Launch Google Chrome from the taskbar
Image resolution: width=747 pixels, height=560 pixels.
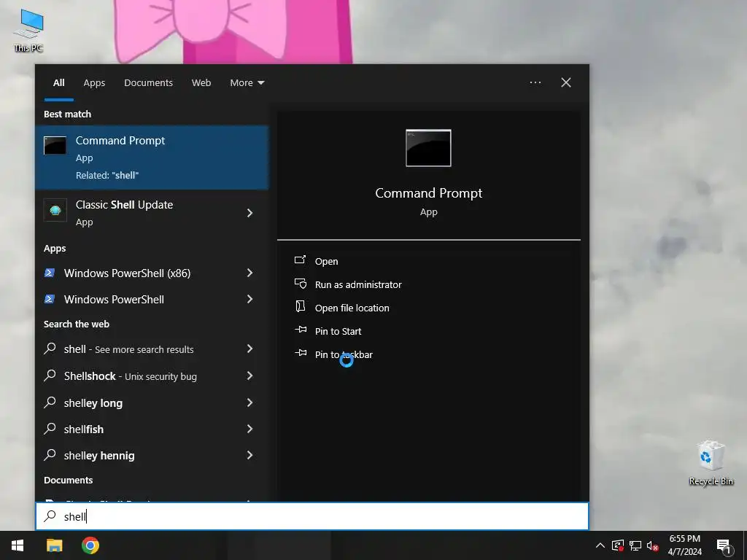(x=90, y=545)
